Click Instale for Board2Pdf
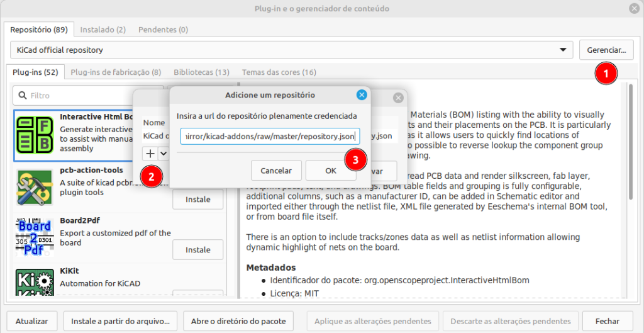 tap(198, 249)
